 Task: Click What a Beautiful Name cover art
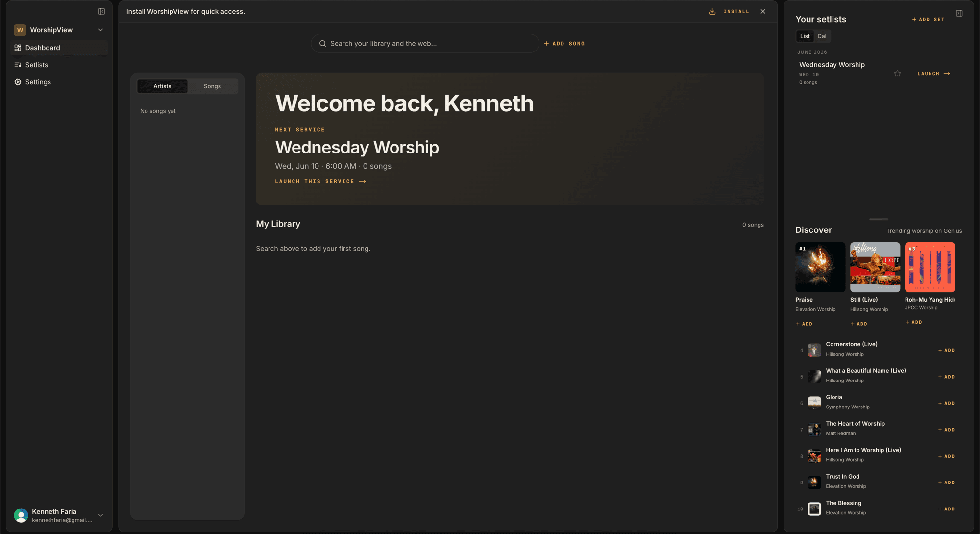pyautogui.click(x=814, y=377)
